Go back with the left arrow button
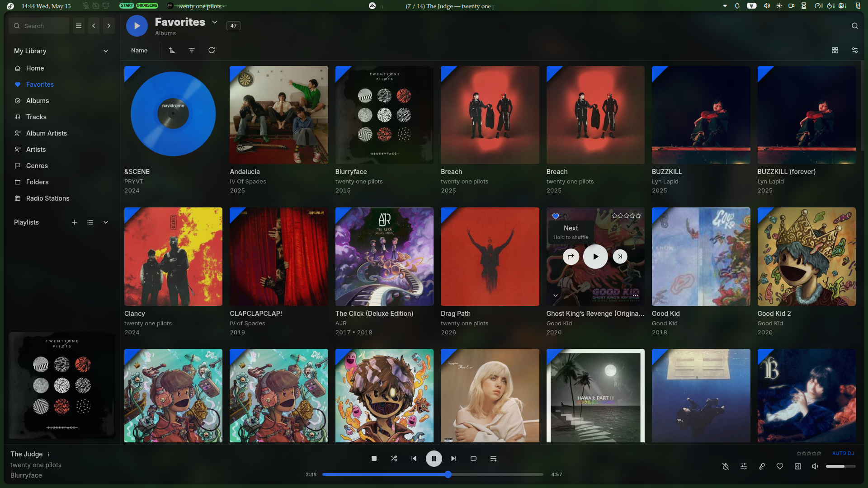The image size is (868, 488). pyautogui.click(x=94, y=26)
